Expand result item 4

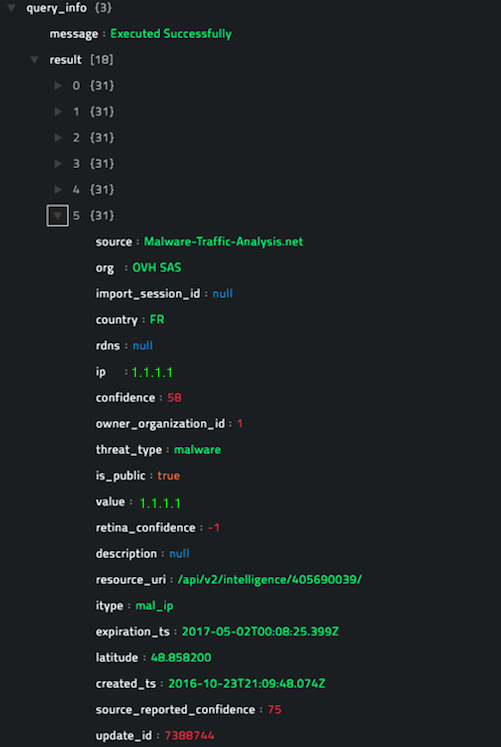tap(58, 190)
